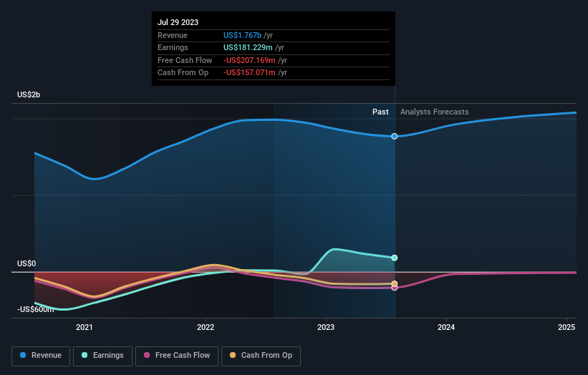This screenshot has height=375, width=588.
Task: Click the 2025 x-axis label
Action: 567,328
